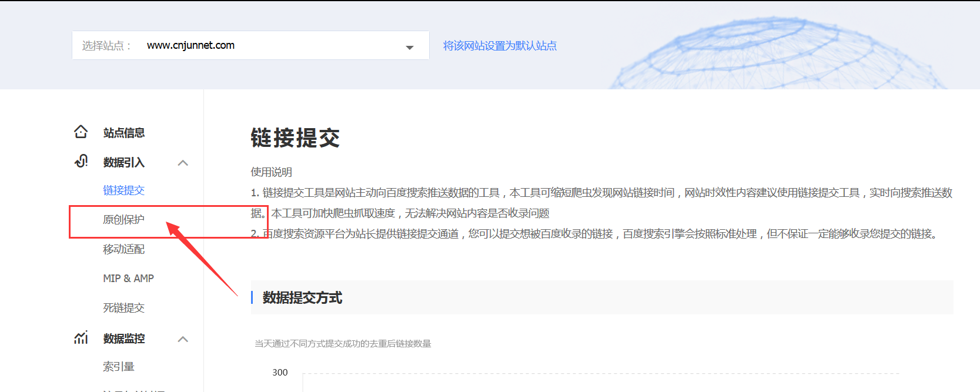Go to 移动适配 in the sidebar

[123, 249]
